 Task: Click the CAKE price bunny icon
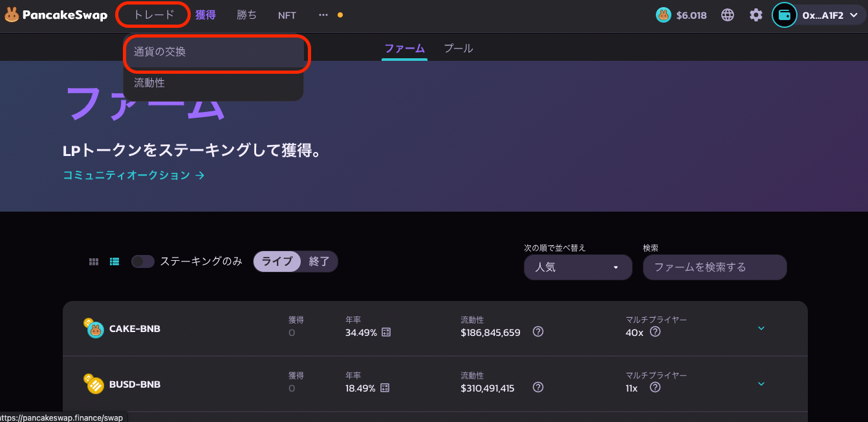click(664, 15)
